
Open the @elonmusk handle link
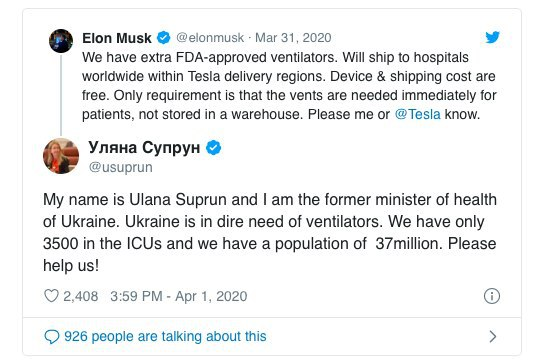(x=210, y=38)
